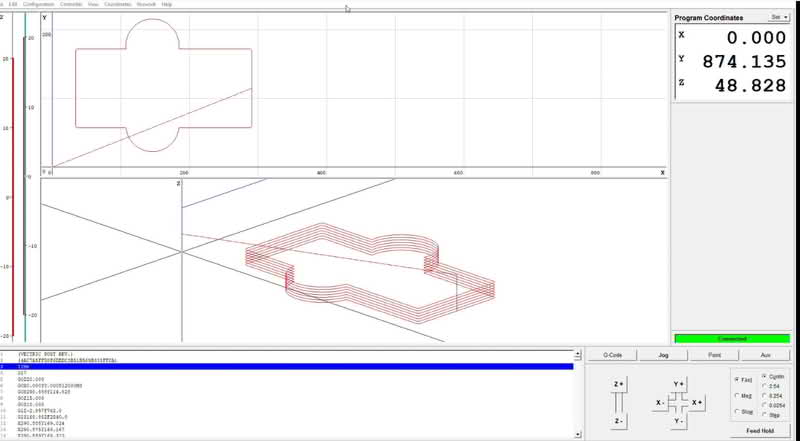Open the Coordinates menu
800x441 pixels.
[x=119, y=4]
